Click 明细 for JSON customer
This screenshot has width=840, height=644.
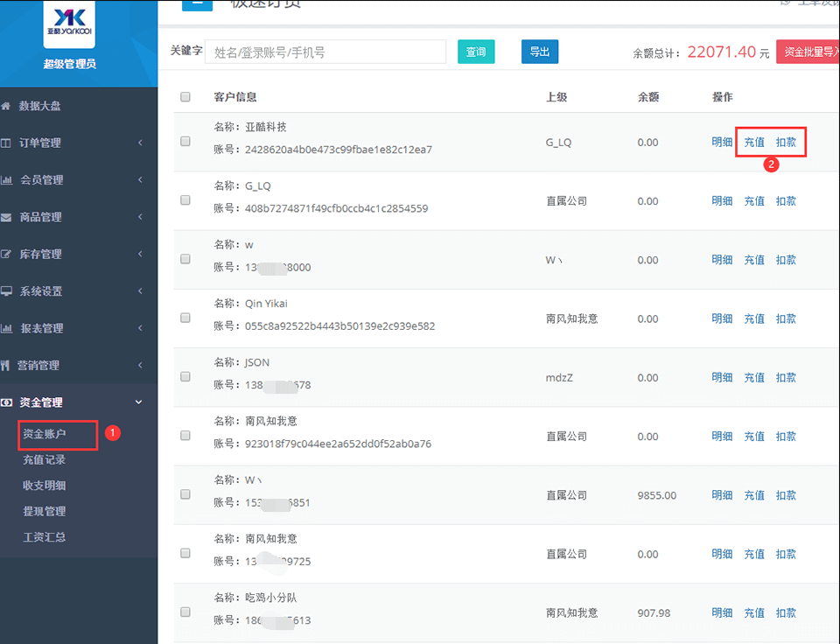(722, 377)
